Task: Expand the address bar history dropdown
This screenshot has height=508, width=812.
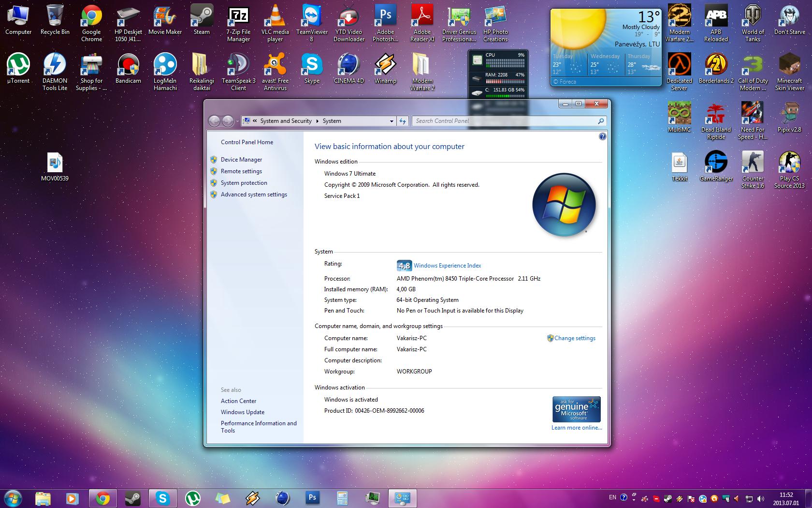Action: point(391,121)
